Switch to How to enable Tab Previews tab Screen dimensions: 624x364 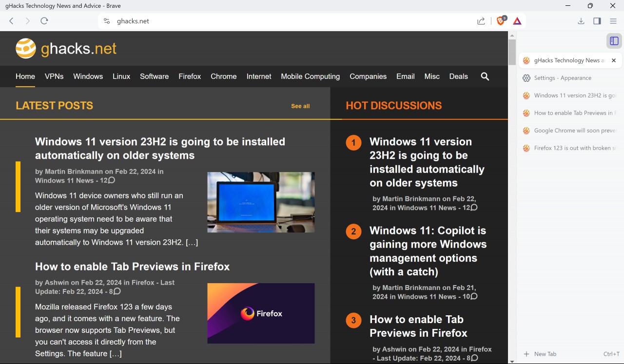570,113
